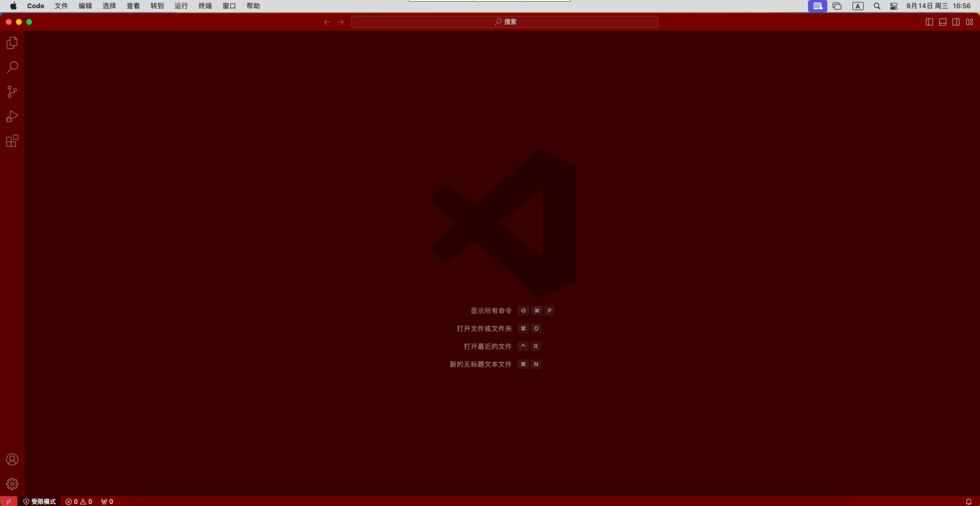This screenshot has width=980, height=506.
Task: Open the customize layout options
Action: coord(970,22)
